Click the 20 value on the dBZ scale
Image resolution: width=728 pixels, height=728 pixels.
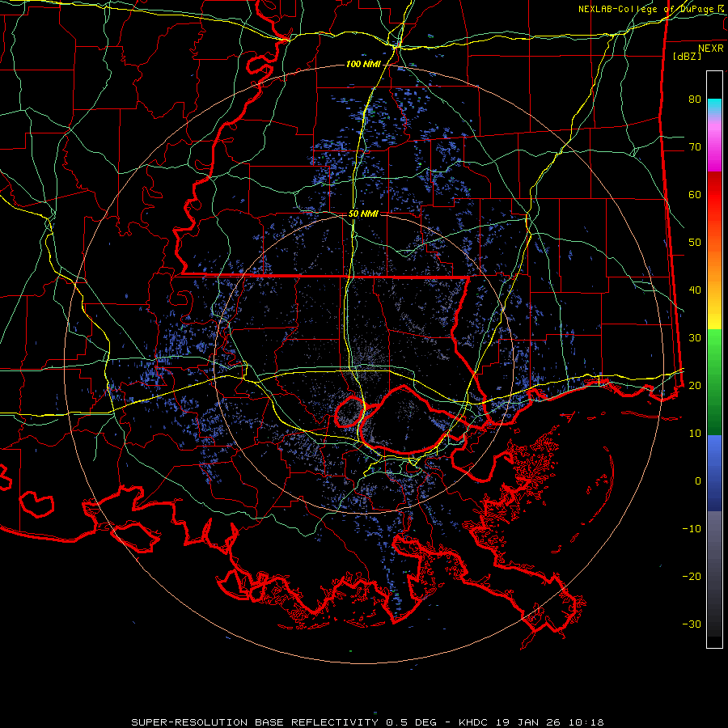click(x=695, y=386)
